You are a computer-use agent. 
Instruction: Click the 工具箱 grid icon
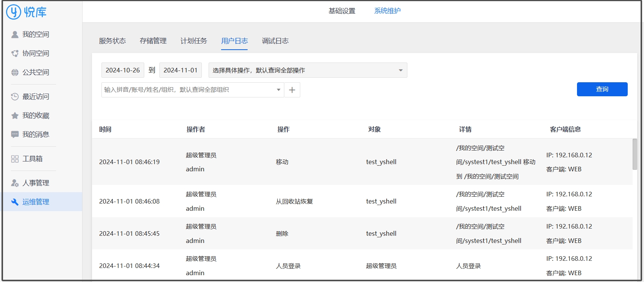(15, 159)
